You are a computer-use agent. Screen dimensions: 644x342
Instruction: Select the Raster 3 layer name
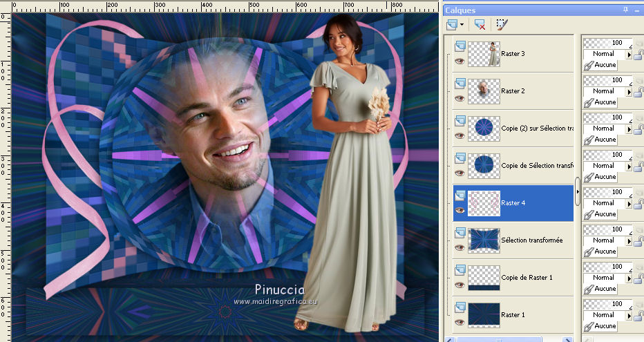(513, 54)
